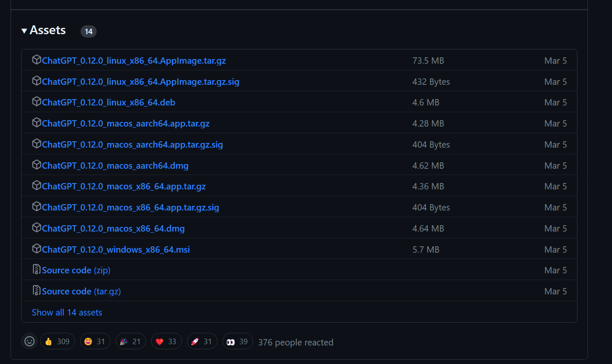Click the 376 people reacted text
Screen dimensions: 612x364
click(296, 342)
